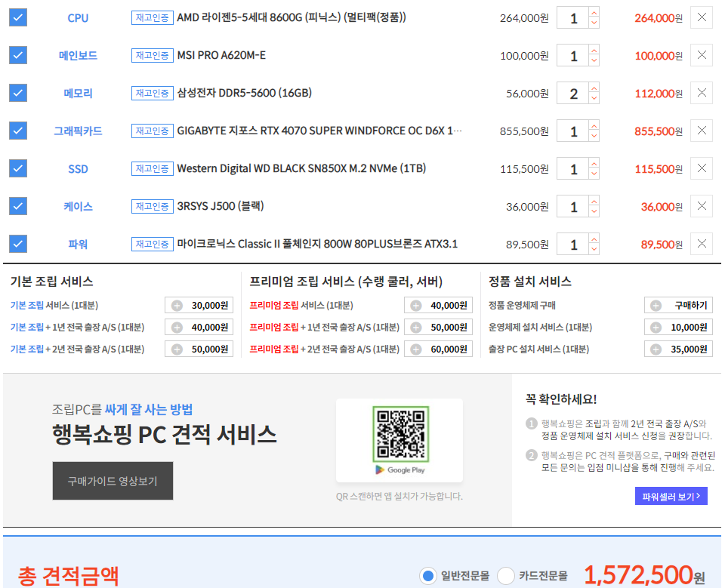Open the 메모리 category link

coord(78,94)
